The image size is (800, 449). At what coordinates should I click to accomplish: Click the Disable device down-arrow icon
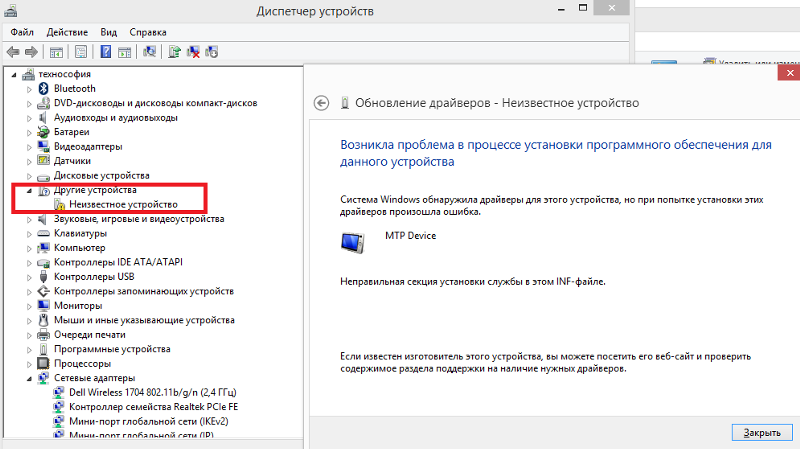[x=212, y=52]
